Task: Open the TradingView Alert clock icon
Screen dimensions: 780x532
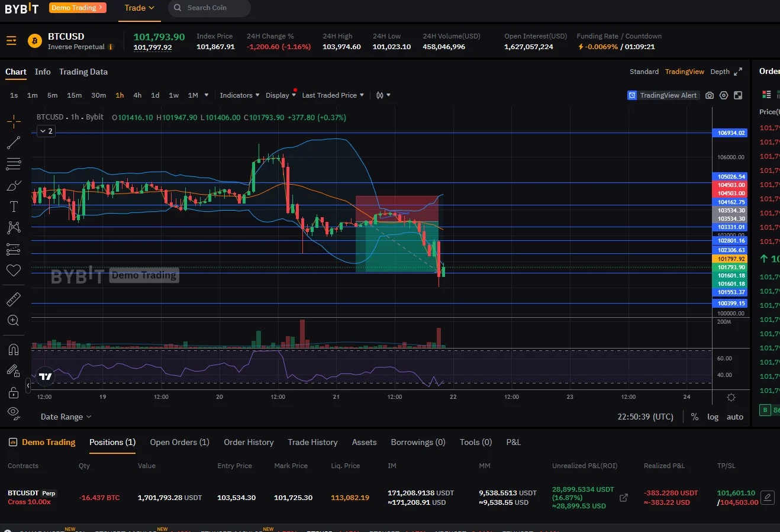Action: [632, 95]
